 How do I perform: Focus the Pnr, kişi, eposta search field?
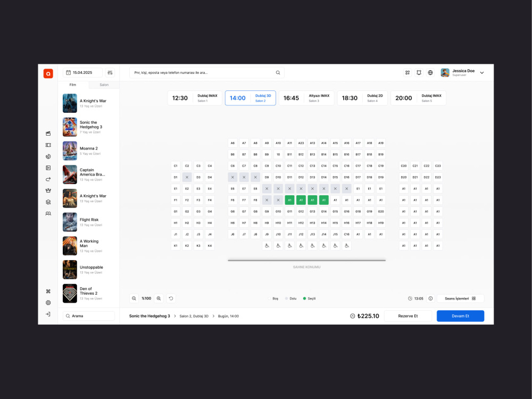[x=206, y=72]
